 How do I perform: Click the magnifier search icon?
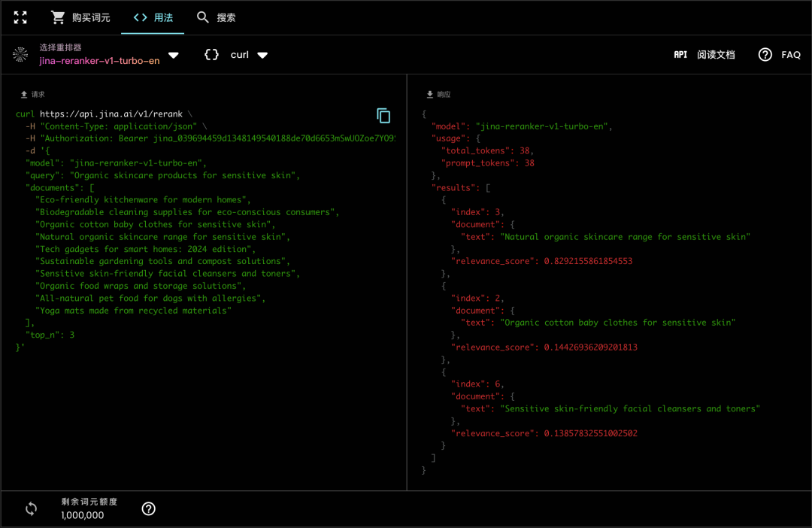tap(202, 17)
